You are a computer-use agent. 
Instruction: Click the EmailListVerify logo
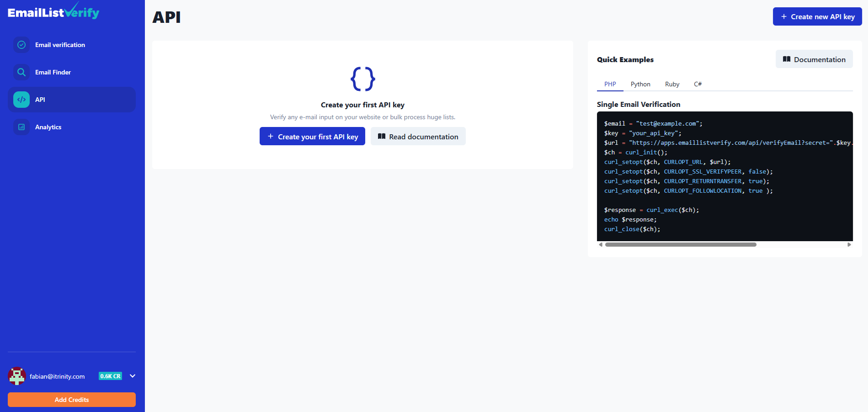[x=53, y=11]
